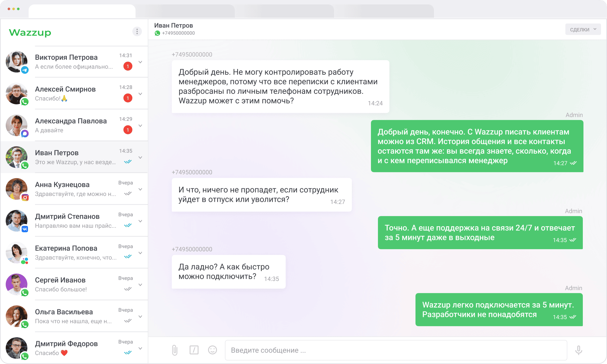The image size is (607, 364).
Task: Click the Wazzup logo
Action: click(30, 32)
